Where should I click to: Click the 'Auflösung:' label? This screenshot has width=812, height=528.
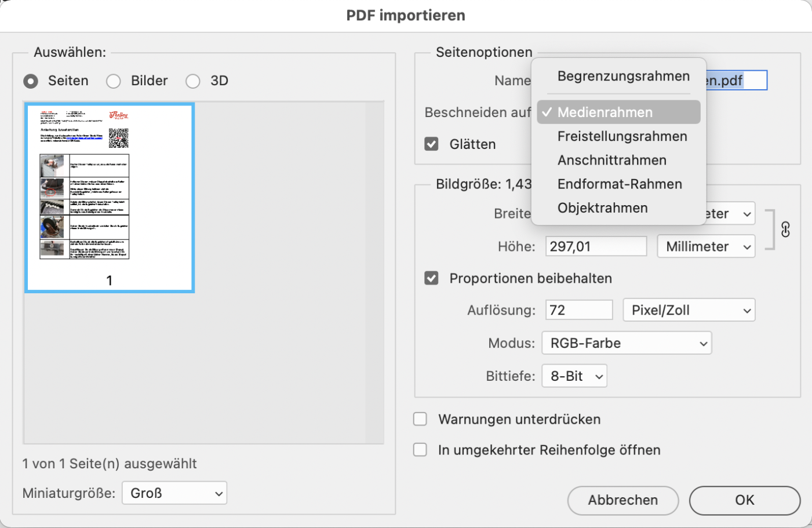(x=501, y=310)
